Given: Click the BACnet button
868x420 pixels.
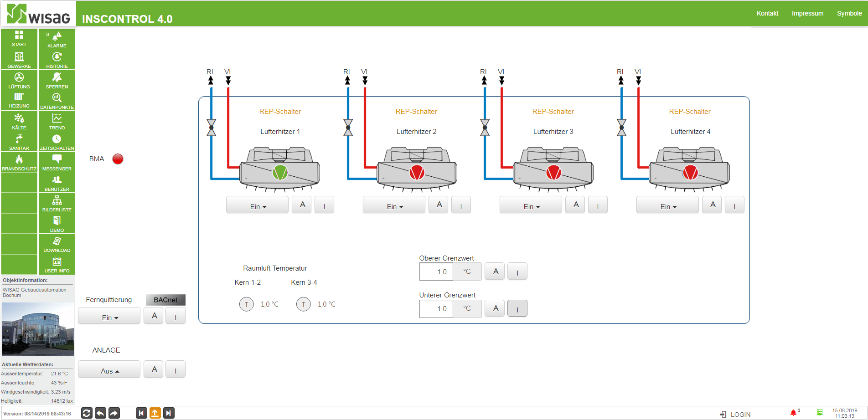Looking at the screenshot, I should [x=165, y=300].
